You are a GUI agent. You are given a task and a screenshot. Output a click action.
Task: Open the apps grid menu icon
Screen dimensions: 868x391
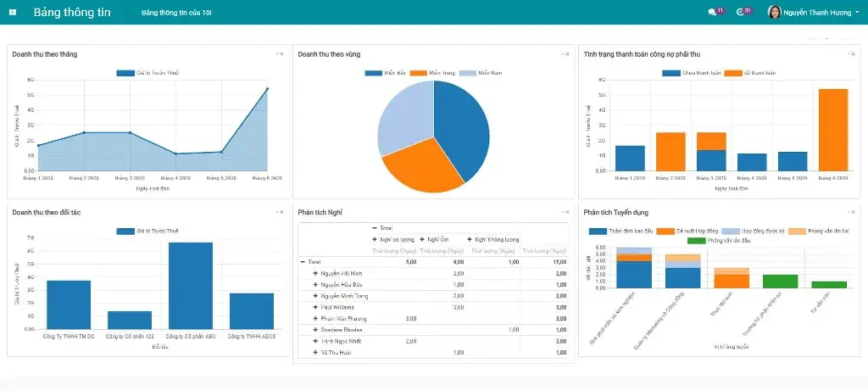(13, 13)
